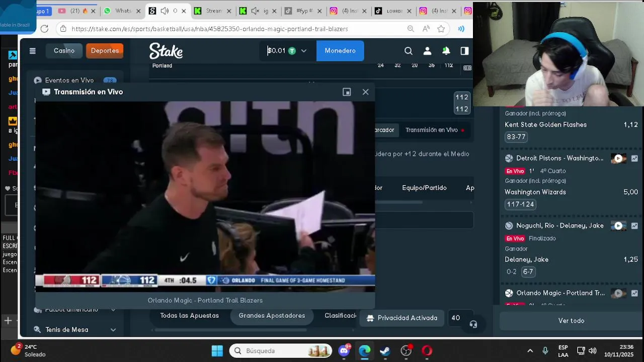644x362 pixels.
Task: Switch to the Deportes section
Action: click(105, 51)
